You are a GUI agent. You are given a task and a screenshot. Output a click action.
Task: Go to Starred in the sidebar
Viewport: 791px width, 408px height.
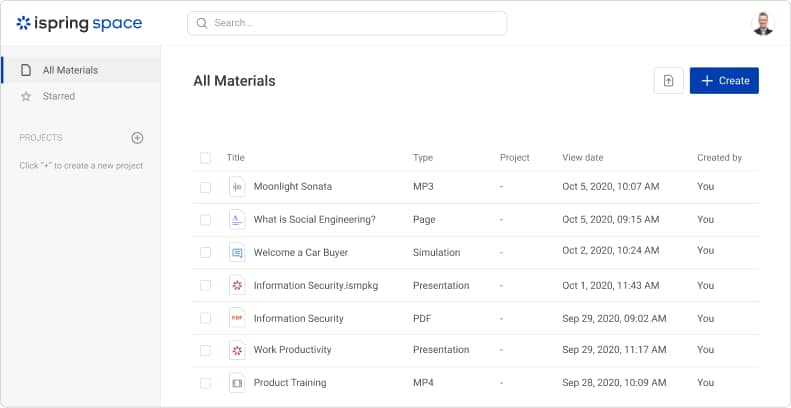(x=58, y=96)
